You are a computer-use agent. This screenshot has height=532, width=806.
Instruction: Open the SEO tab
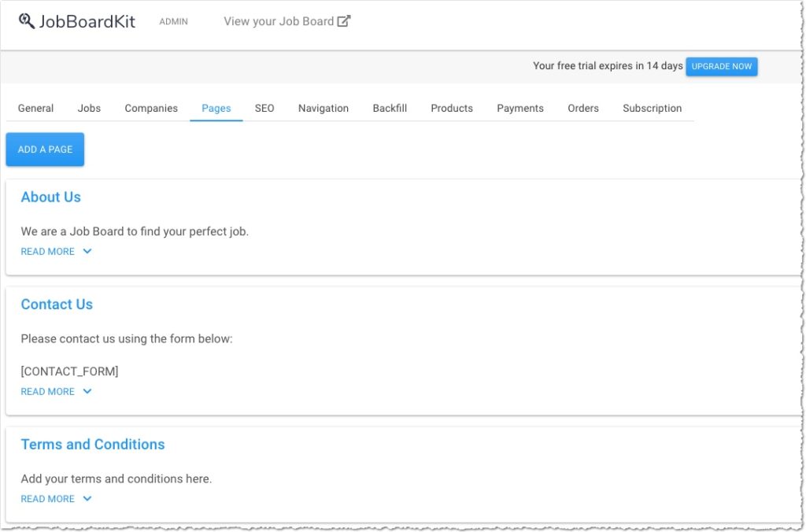coord(264,109)
